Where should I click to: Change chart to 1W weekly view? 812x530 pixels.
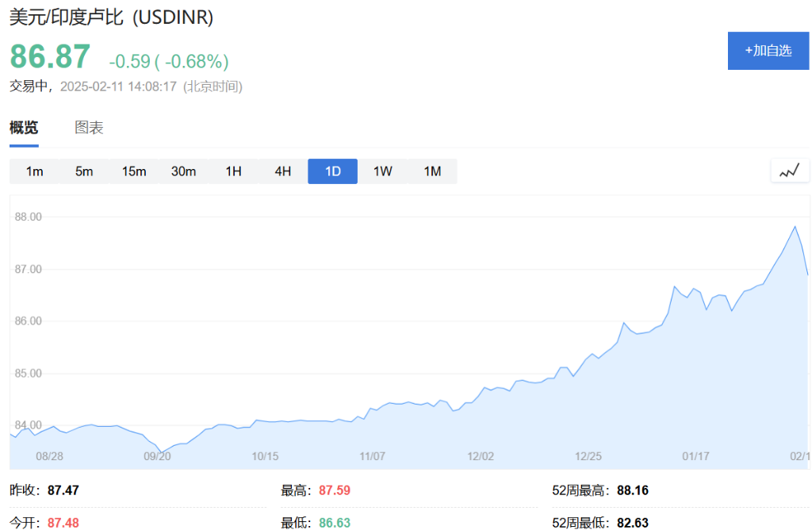[382, 171]
